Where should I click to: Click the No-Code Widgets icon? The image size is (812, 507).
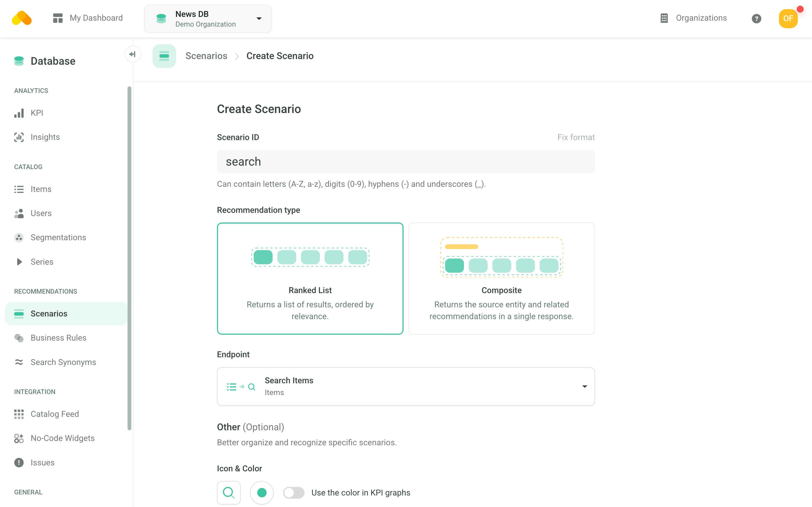[19, 438]
